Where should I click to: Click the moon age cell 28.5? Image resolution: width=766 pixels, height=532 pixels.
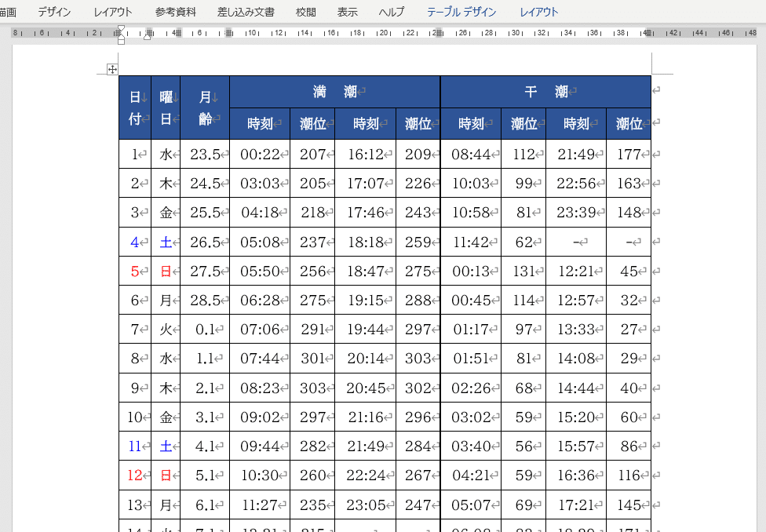tap(205, 300)
